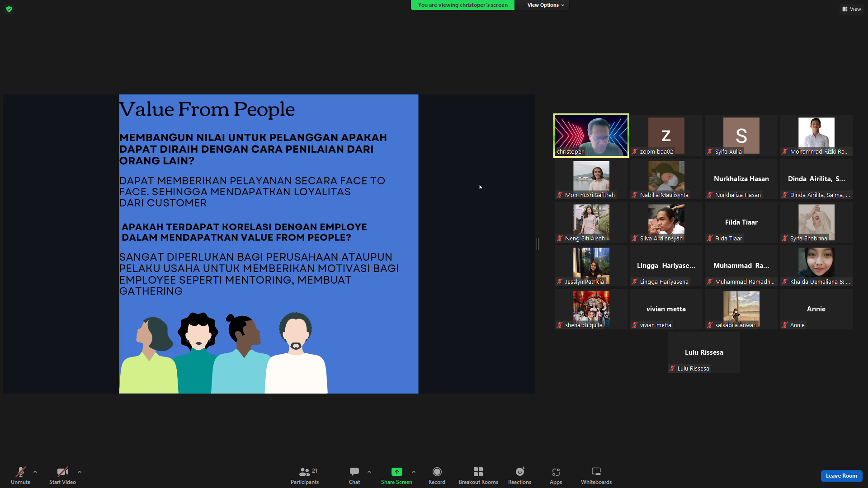Select Silva Ardiansyah's tile
Viewport: 868px width, 488px height.
pyautogui.click(x=666, y=222)
